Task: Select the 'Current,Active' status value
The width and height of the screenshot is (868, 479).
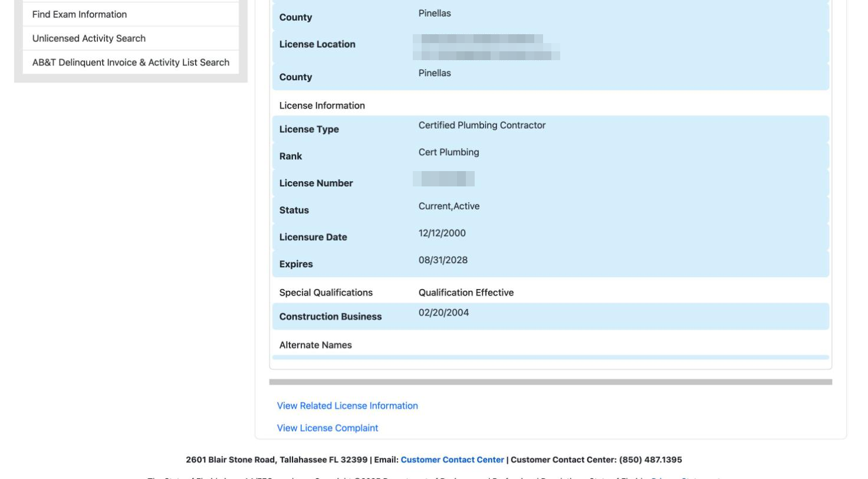Action: [x=449, y=206]
